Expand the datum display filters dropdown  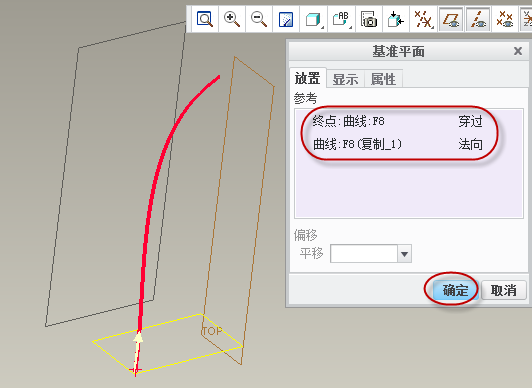[x=423, y=19]
